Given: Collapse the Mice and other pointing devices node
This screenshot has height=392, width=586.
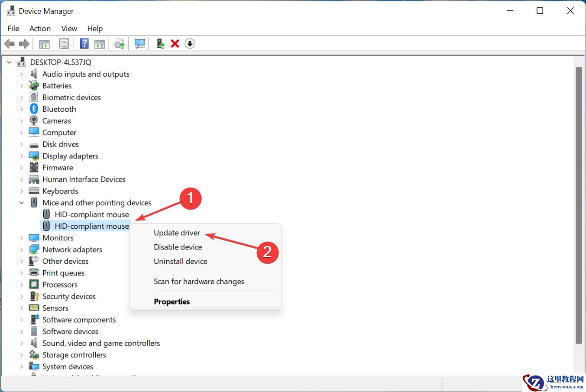Looking at the screenshot, I should (x=21, y=203).
